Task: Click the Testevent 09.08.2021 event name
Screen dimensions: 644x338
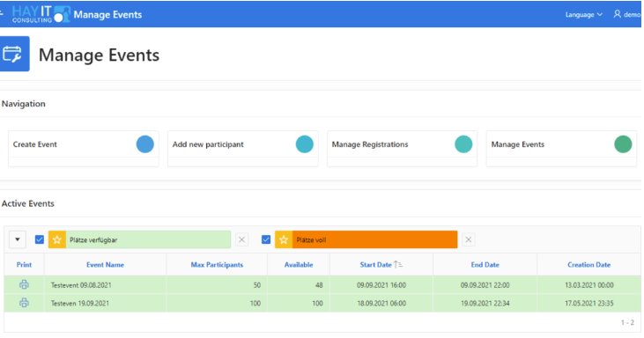Action: click(81, 285)
